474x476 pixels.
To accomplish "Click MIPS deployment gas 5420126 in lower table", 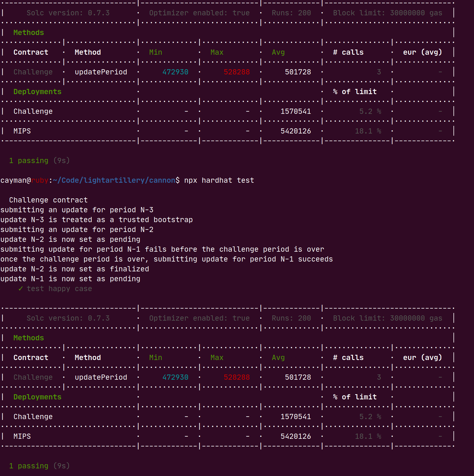I will pos(296,437).
